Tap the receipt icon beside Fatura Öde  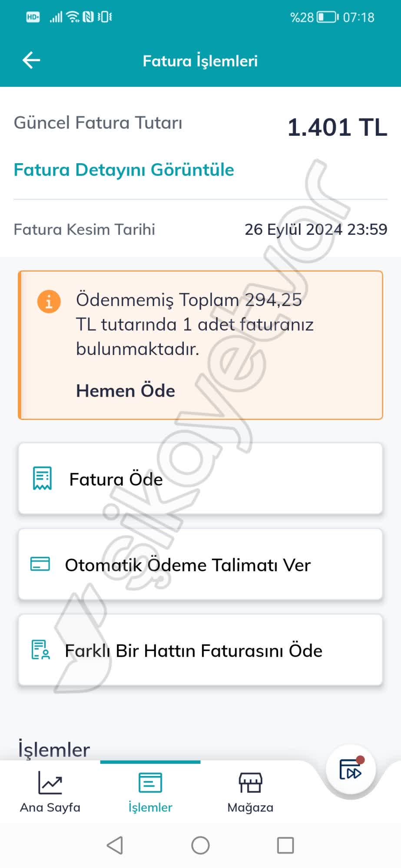click(42, 478)
